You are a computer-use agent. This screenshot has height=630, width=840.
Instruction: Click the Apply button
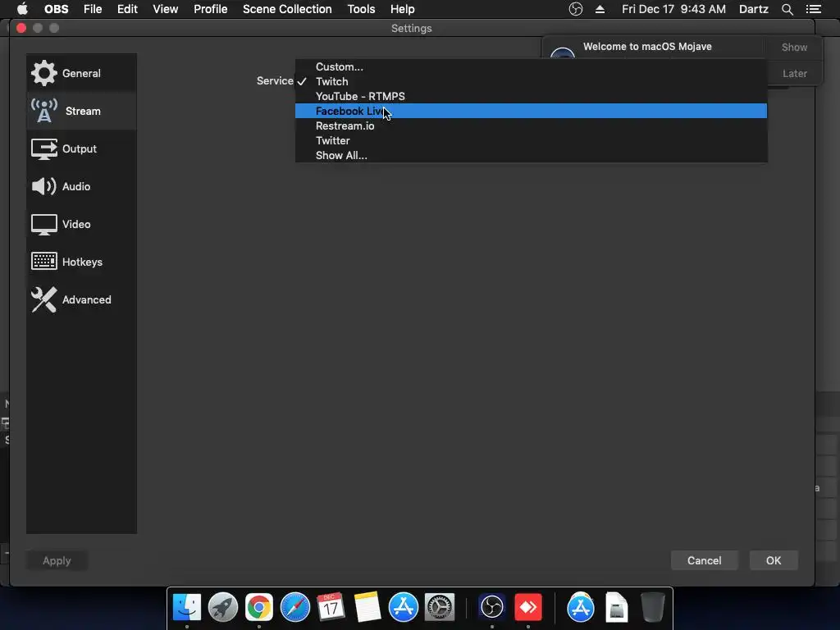(57, 560)
